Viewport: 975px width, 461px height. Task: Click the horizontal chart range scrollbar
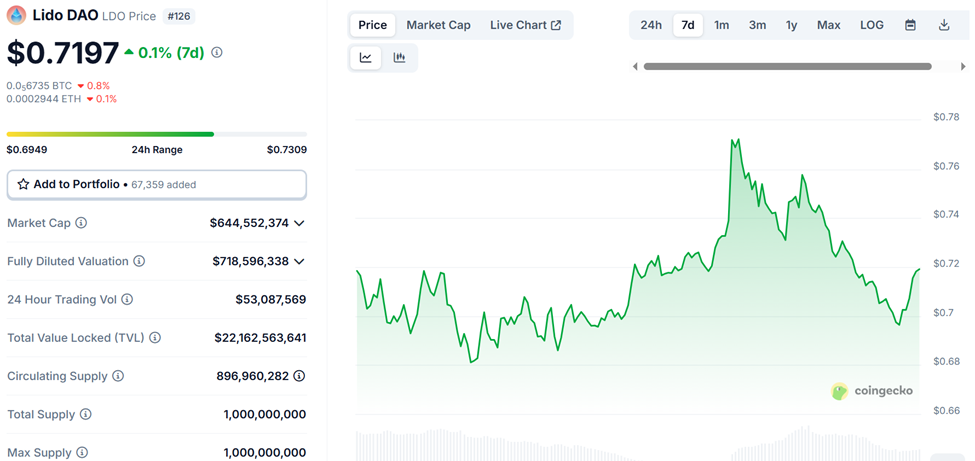[x=787, y=67]
